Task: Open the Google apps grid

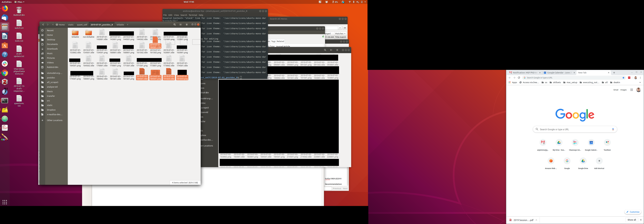Action: click(631, 90)
